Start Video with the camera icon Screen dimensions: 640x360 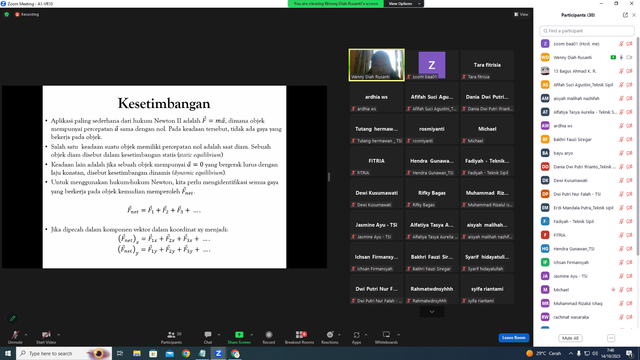46,335
